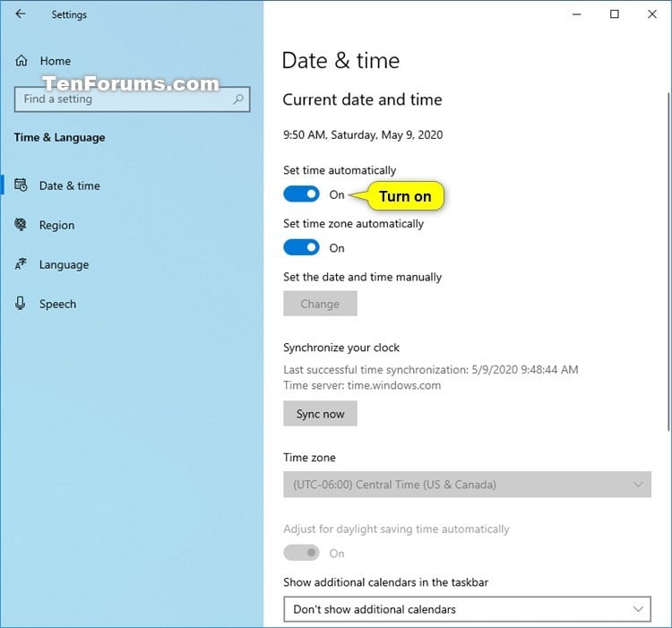Click the Time & Language heading
The image size is (672, 628).
point(59,137)
